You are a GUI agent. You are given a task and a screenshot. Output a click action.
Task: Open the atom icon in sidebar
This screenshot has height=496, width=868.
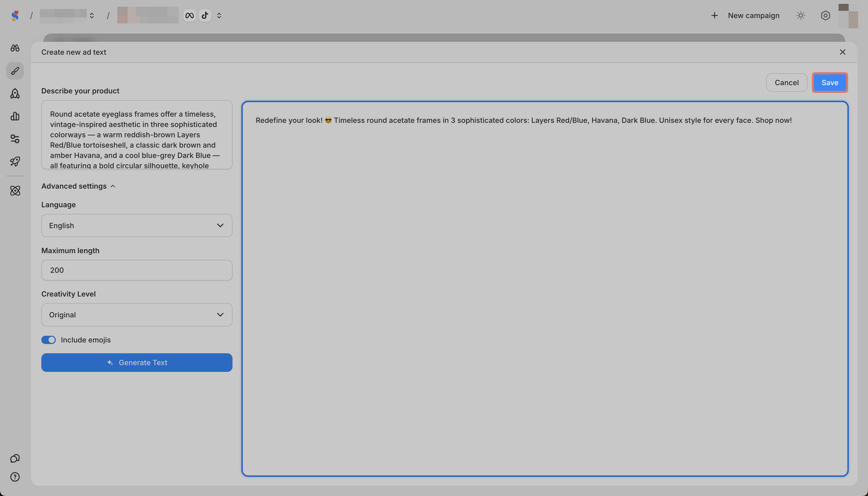click(15, 190)
